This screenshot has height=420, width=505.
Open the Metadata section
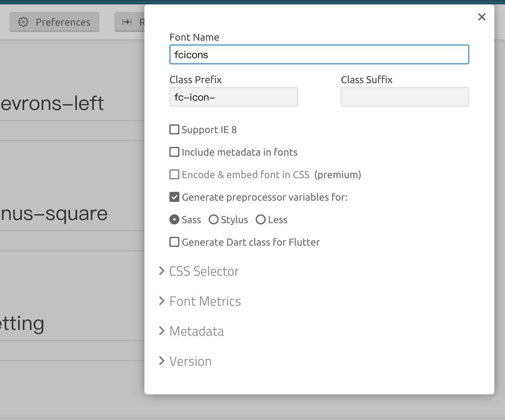(x=191, y=331)
